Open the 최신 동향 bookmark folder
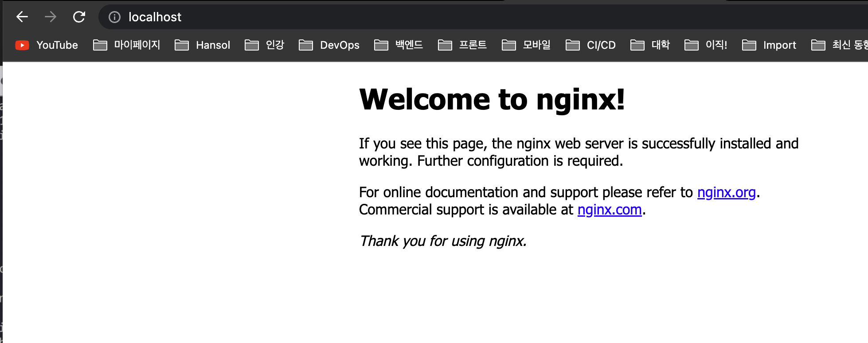Viewport: 868px width, 343px height. [x=839, y=45]
